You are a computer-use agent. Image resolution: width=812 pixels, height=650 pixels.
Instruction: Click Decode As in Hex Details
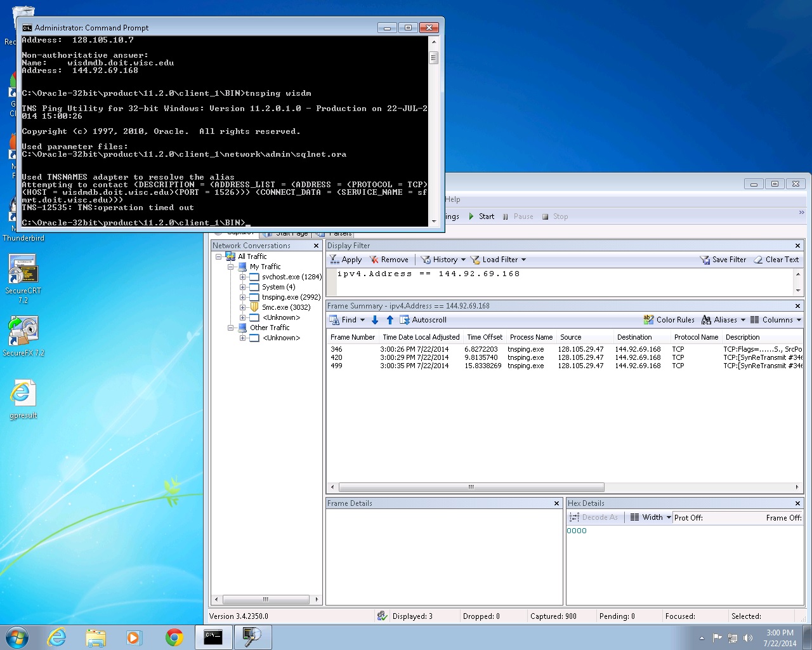tap(594, 517)
